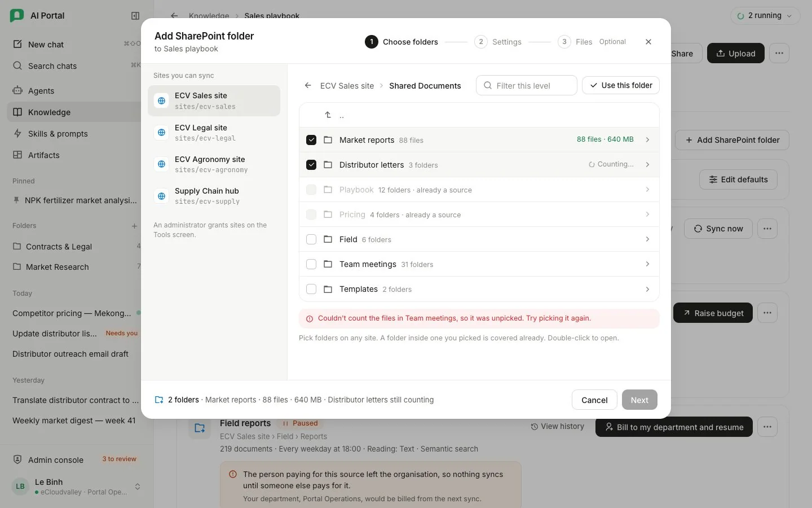Click the Templates folder icon
The image size is (812, 508).
pos(328,289)
